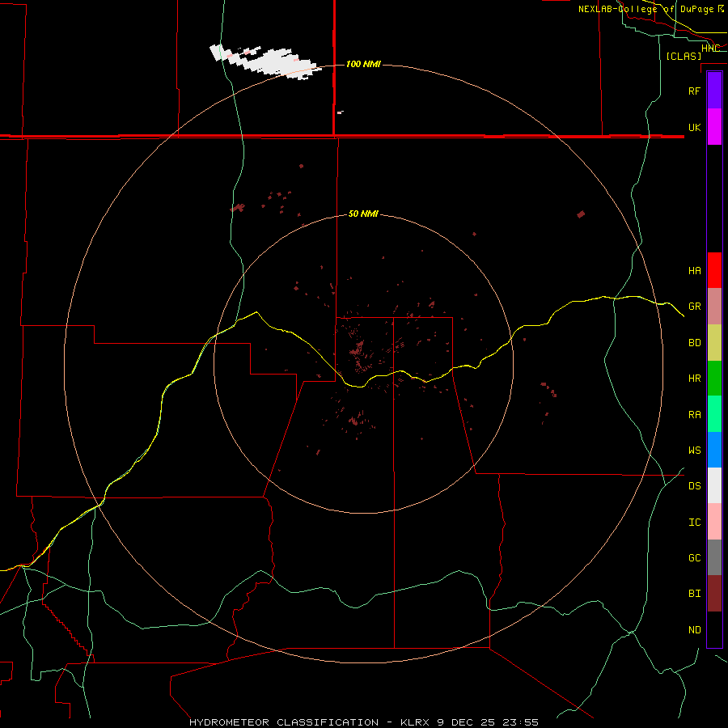Click the '9 DEC 25' date text
The image size is (728, 728).
click(466, 722)
